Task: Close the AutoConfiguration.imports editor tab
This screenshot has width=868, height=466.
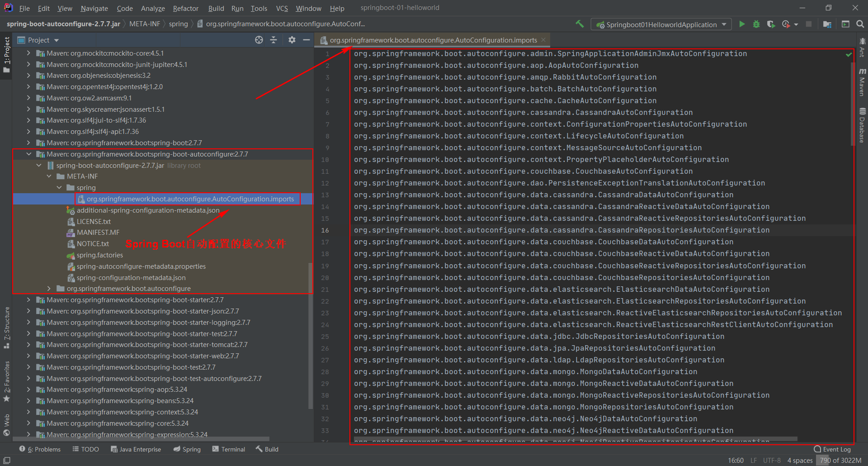Action: 543,40
